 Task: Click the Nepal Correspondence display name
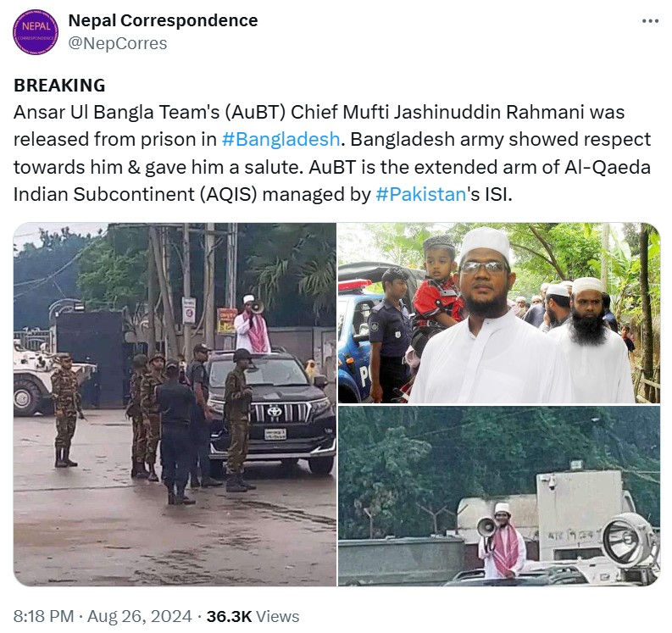coord(163,20)
